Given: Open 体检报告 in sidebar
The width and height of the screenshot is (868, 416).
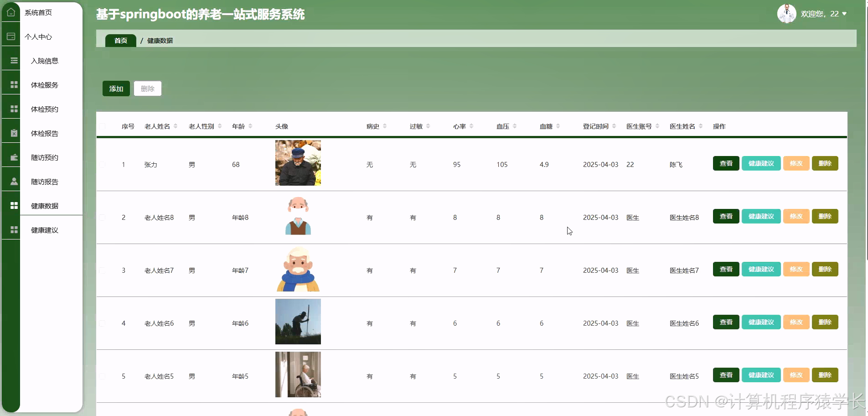Looking at the screenshot, I should 45,134.
